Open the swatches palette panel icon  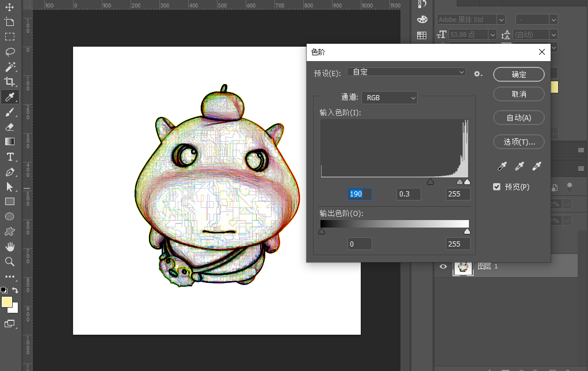[422, 20]
